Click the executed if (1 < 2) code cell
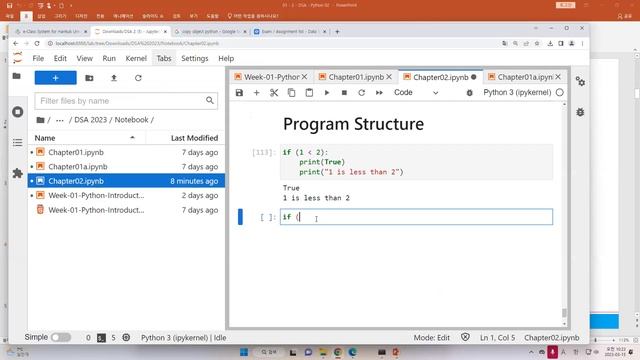Screen dimensions: 640x360 click(416, 162)
